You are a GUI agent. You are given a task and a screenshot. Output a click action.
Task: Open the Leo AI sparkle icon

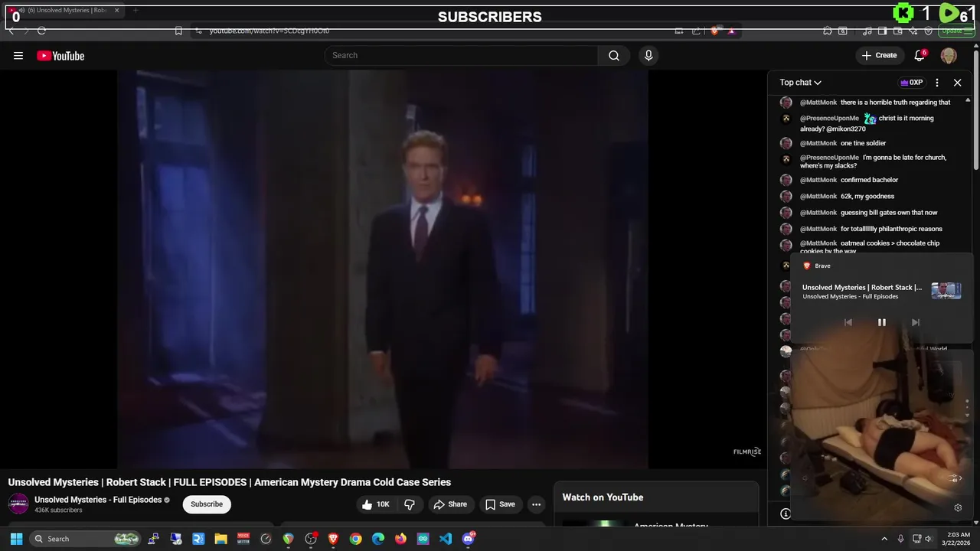913,31
